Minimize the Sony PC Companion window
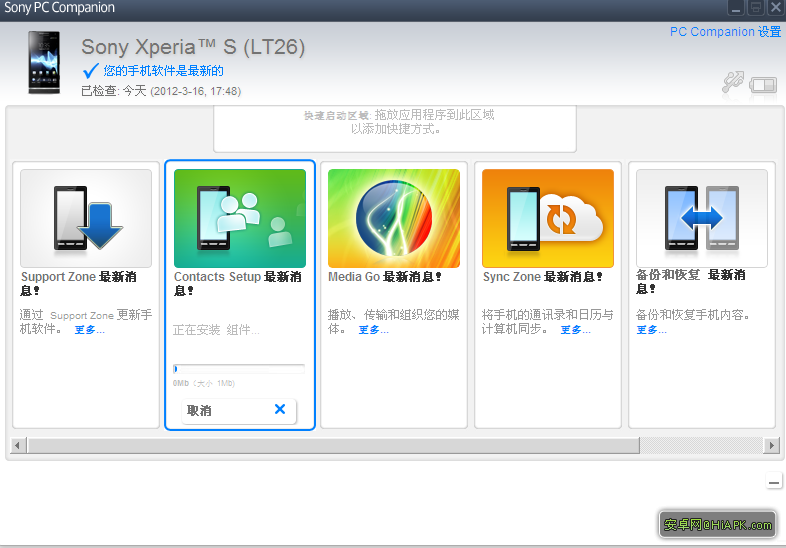This screenshot has width=786, height=548. pyautogui.click(x=736, y=8)
